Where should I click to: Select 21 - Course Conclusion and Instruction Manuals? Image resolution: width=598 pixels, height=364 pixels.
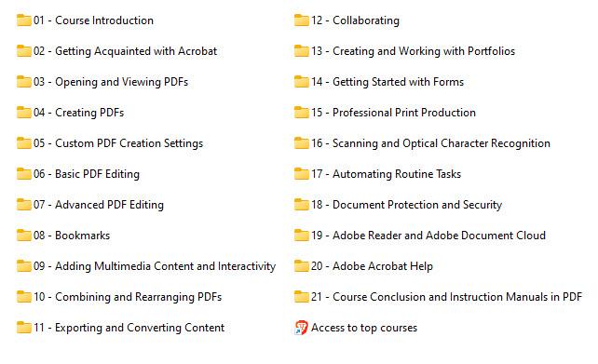click(x=446, y=297)
